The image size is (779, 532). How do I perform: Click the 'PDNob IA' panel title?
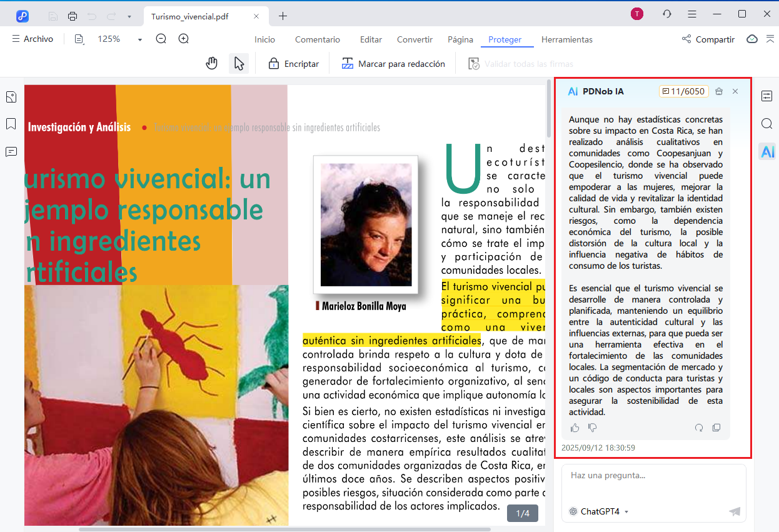coord(603,91)
